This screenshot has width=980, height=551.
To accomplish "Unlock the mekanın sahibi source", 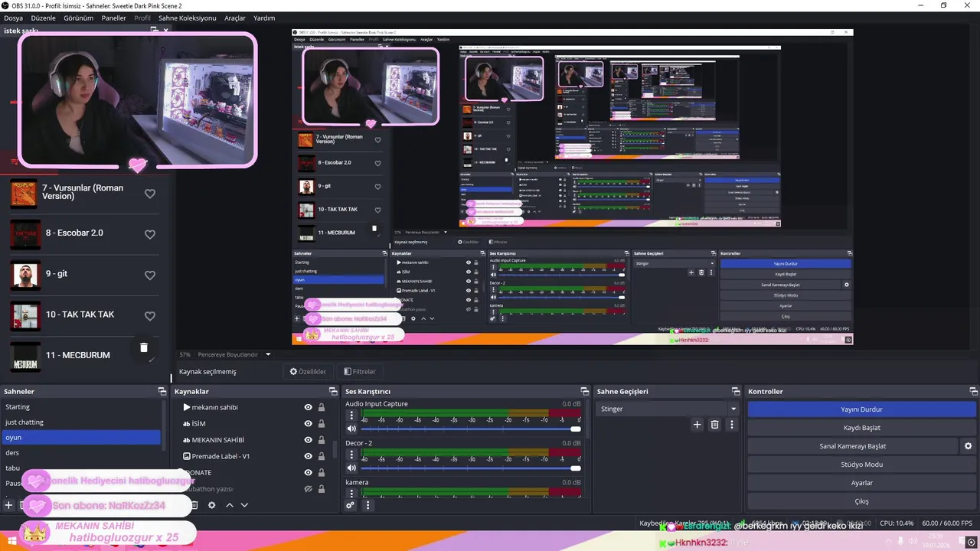I will 322,407.
